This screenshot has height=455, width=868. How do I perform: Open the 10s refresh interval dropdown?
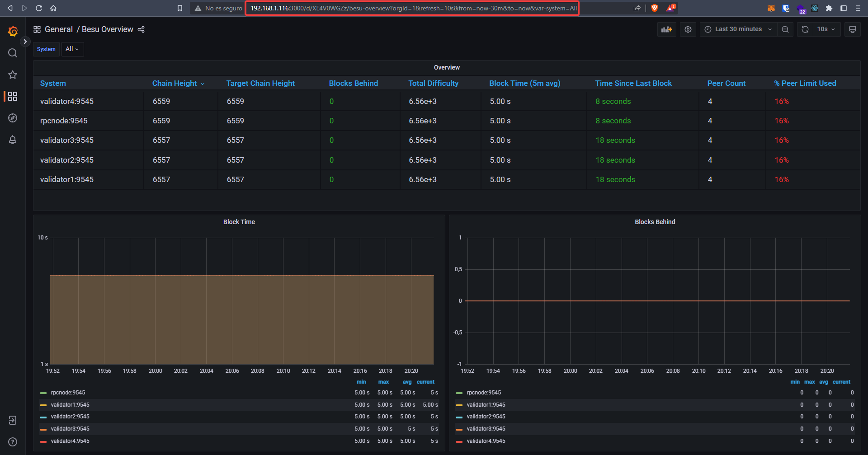click(x=826, y=29)
